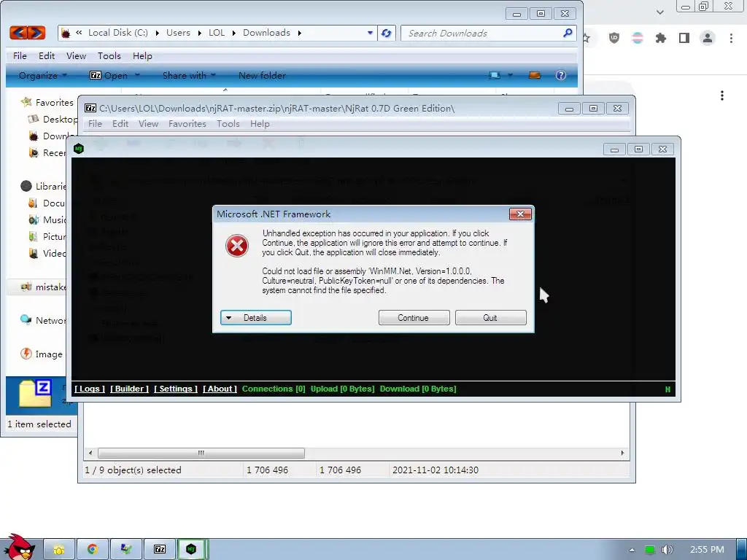
Task: Open File menu in Explorer window
Action: click(20, 55)
